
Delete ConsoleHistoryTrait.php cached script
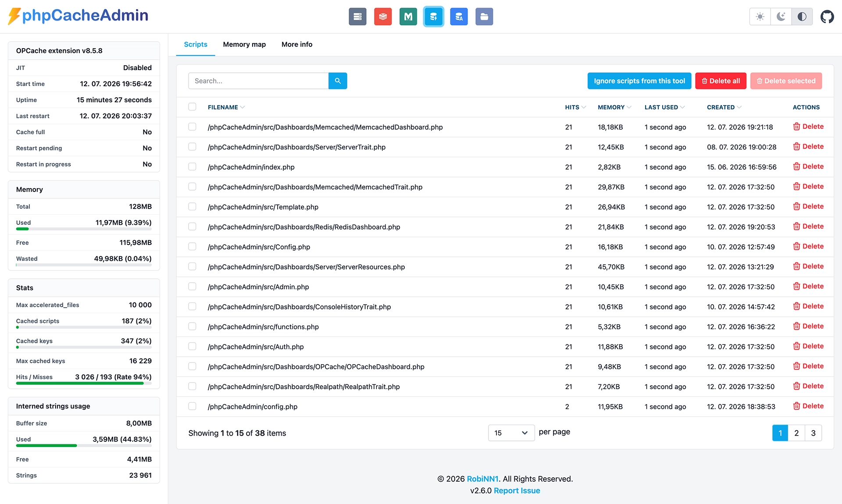[x=808, y=306]
